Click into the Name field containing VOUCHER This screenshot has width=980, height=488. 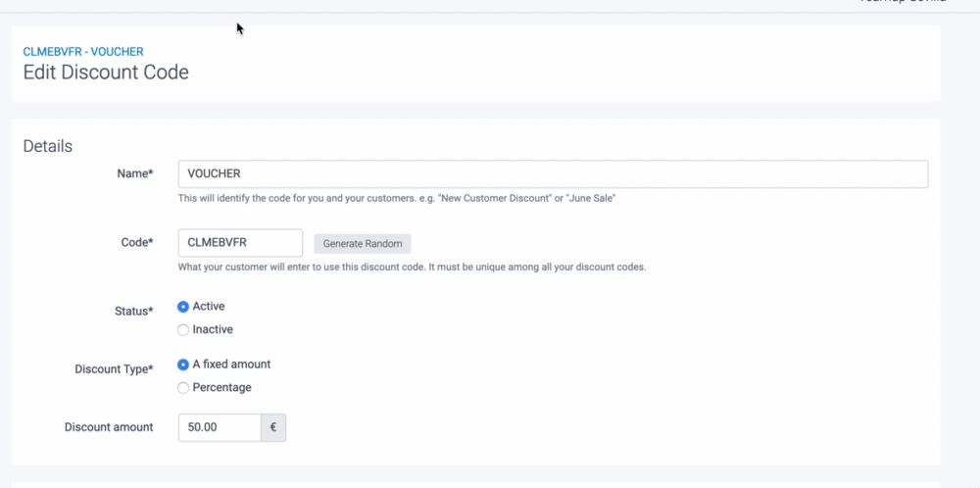tap(552, 173)
